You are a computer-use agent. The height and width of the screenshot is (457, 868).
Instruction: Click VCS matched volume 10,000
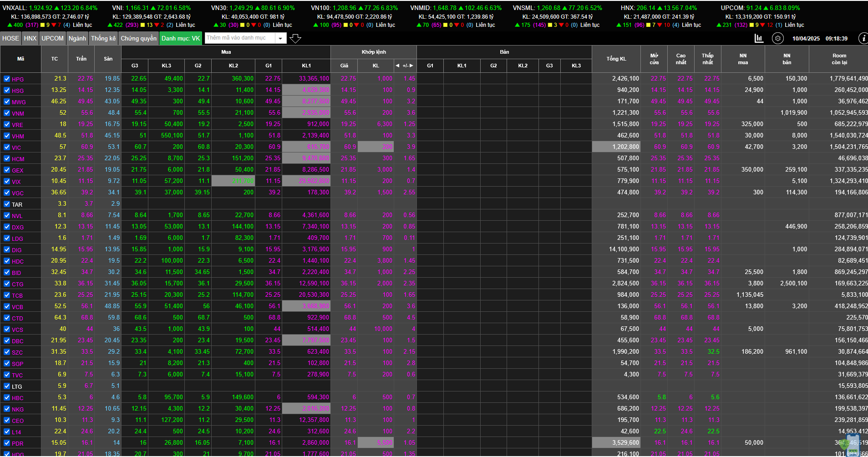[x=383, y=329]
